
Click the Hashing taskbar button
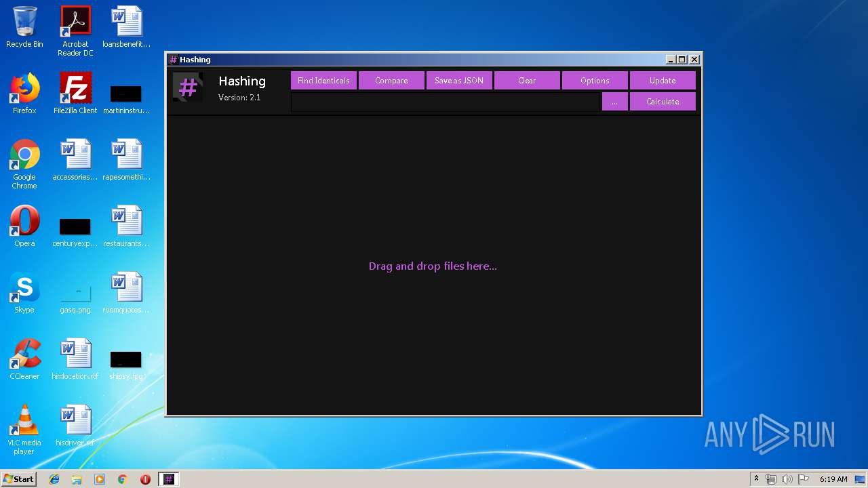point(169,479)
